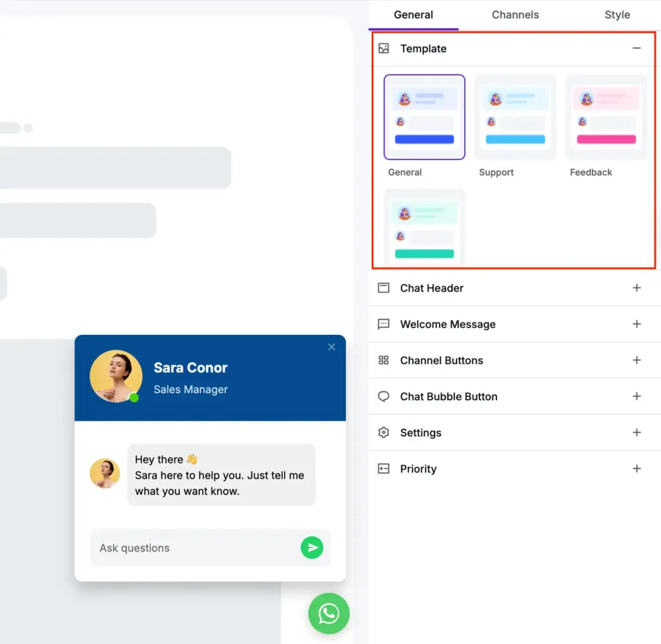Collapse the Template section
The width and height of the screenshot is (661, 644).
click(636, 48)
